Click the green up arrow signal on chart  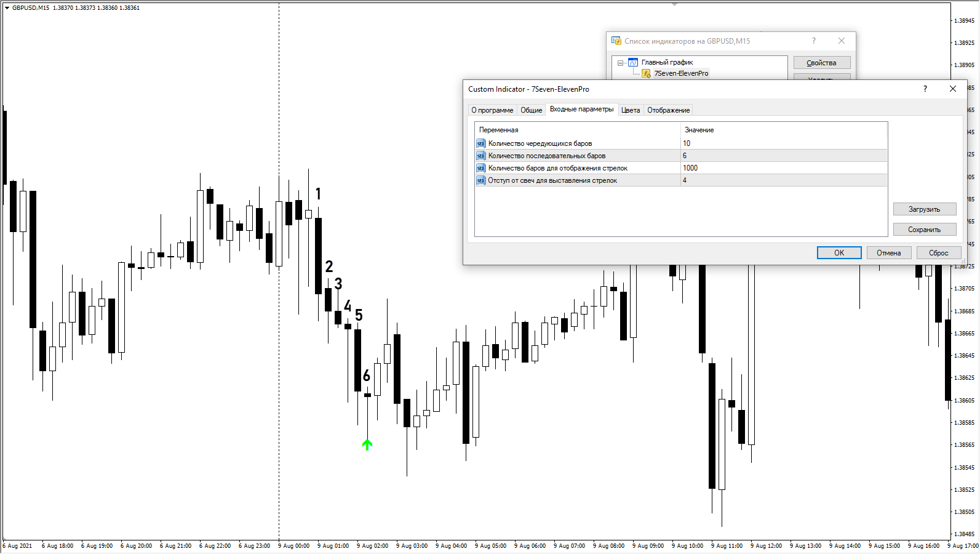tap(367, 444)
